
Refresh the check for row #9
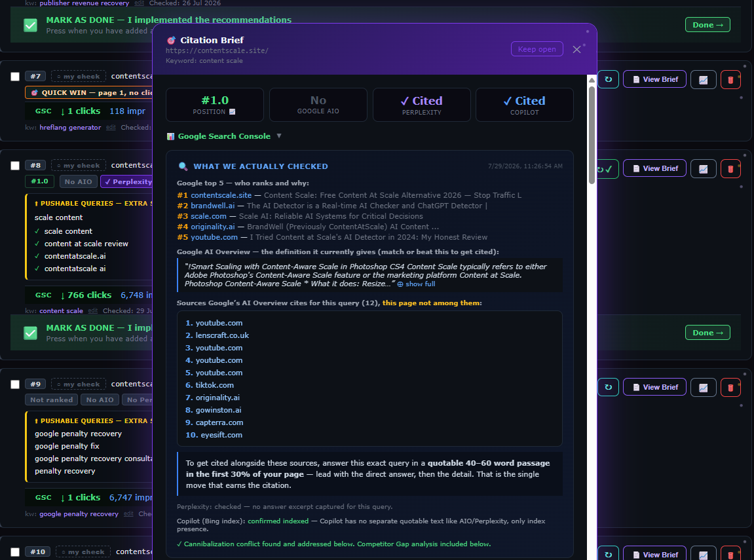(x=609, y=388)
